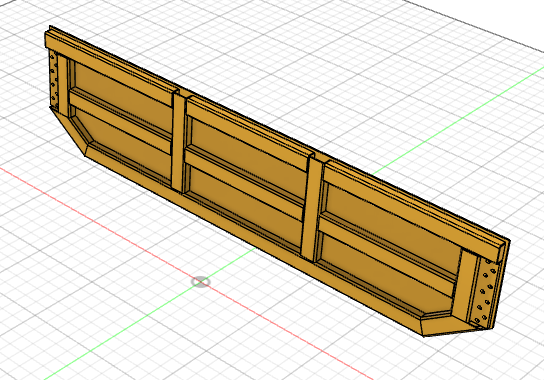Click the gray origin point marker

(x=201, y=282)
